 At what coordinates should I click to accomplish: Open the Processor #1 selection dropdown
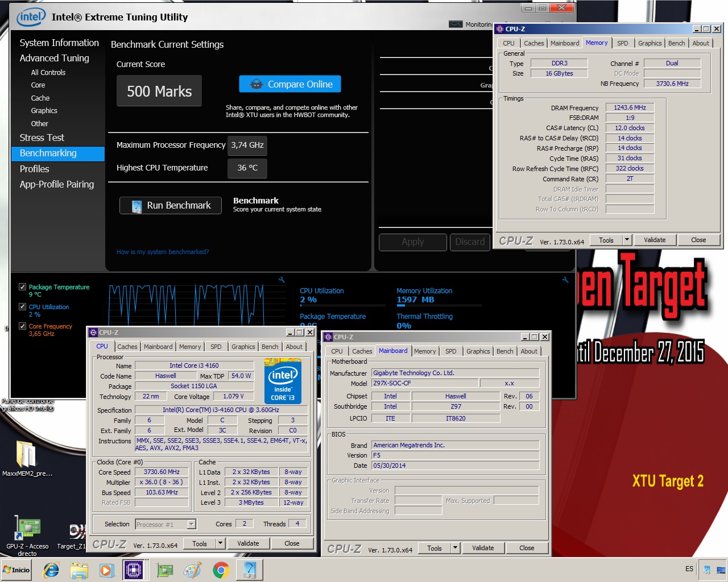[x=166, y=524]
